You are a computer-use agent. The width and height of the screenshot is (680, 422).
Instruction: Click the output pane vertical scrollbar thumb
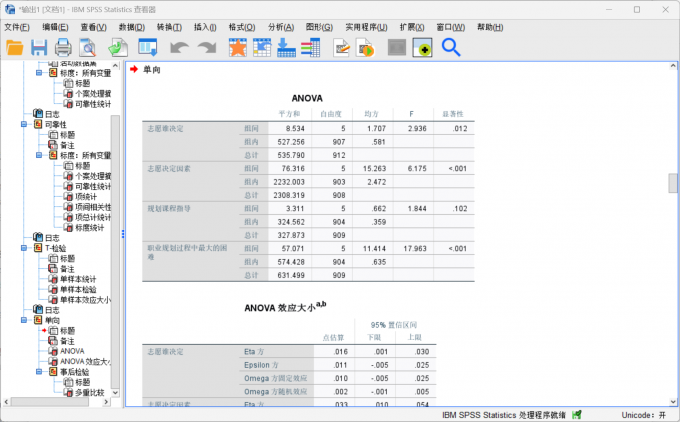click(673, 183)
